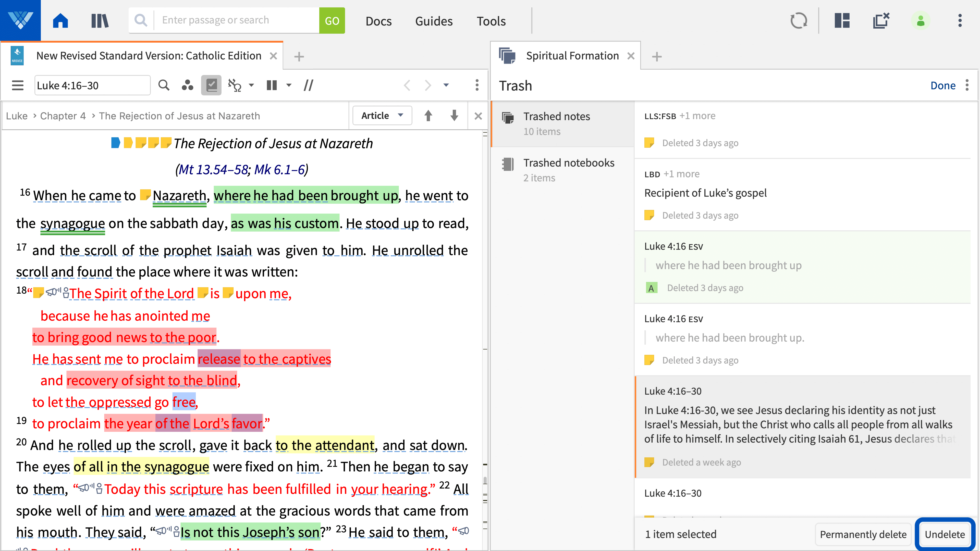Open the user account avatar
The height and width of the screenshot is (551, 980).
(921, 20)
